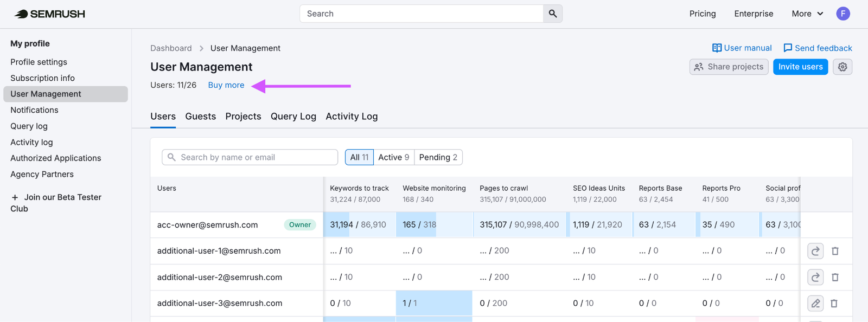The image size is (868, 322).
Task: Click the Owner badge
Action: [300, 224]
